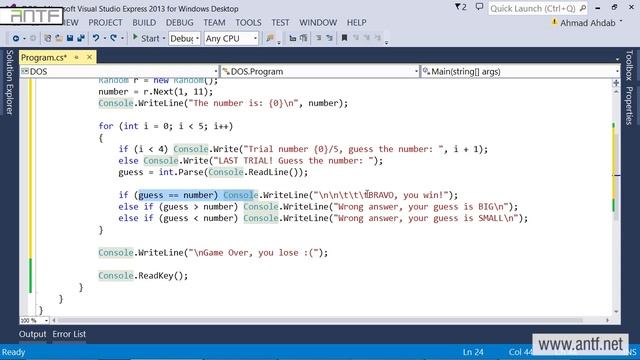Pin the Program.cs tab
Viewport: 640px width, 360px height.
(x=76, y=58)
